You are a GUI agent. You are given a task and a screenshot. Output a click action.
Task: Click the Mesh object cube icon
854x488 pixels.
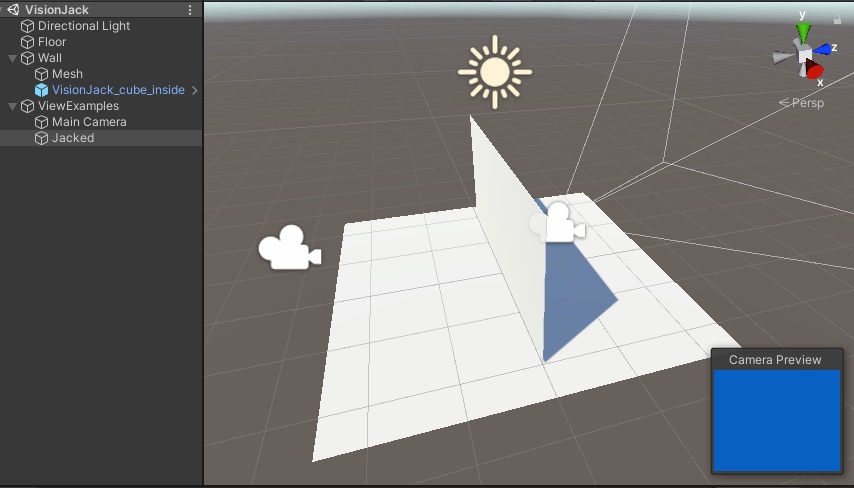click(41, 74)
